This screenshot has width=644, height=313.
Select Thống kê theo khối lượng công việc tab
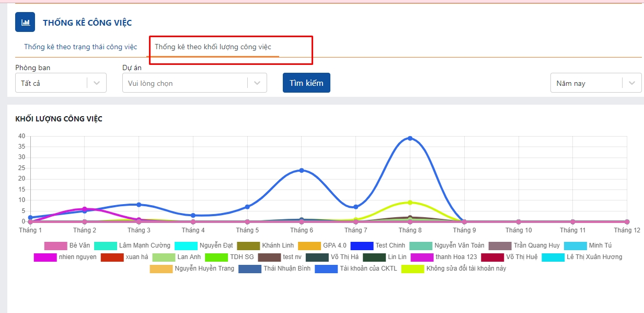click(x=213, y=47)
